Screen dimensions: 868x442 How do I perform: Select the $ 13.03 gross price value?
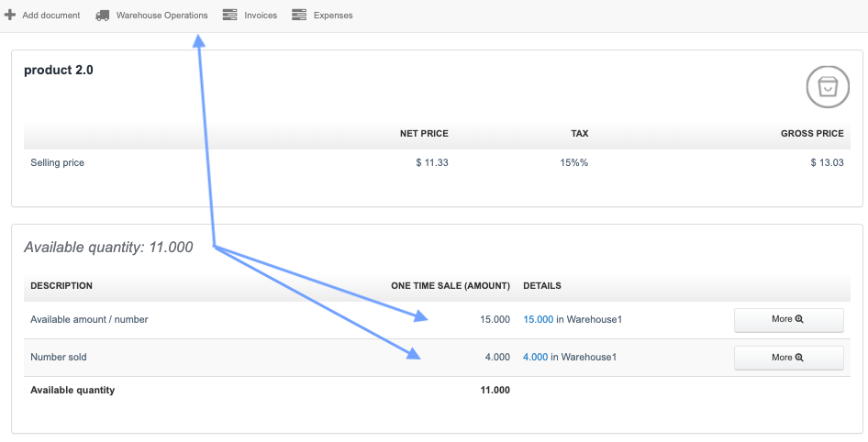[x=827, y=162]
